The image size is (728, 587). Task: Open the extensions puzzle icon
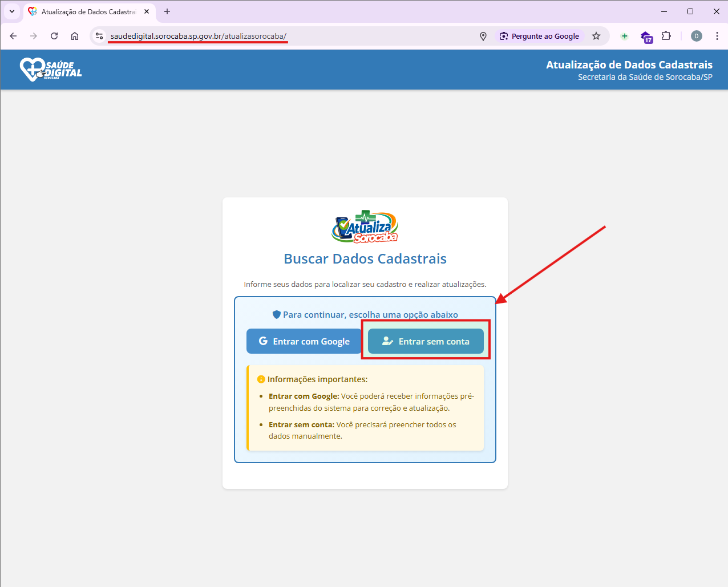(666, 36)
